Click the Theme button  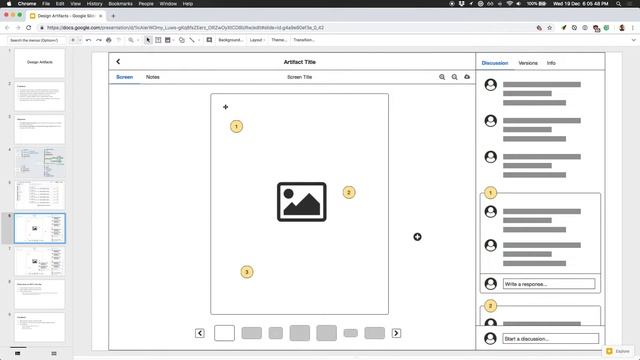tap(279, 40)
